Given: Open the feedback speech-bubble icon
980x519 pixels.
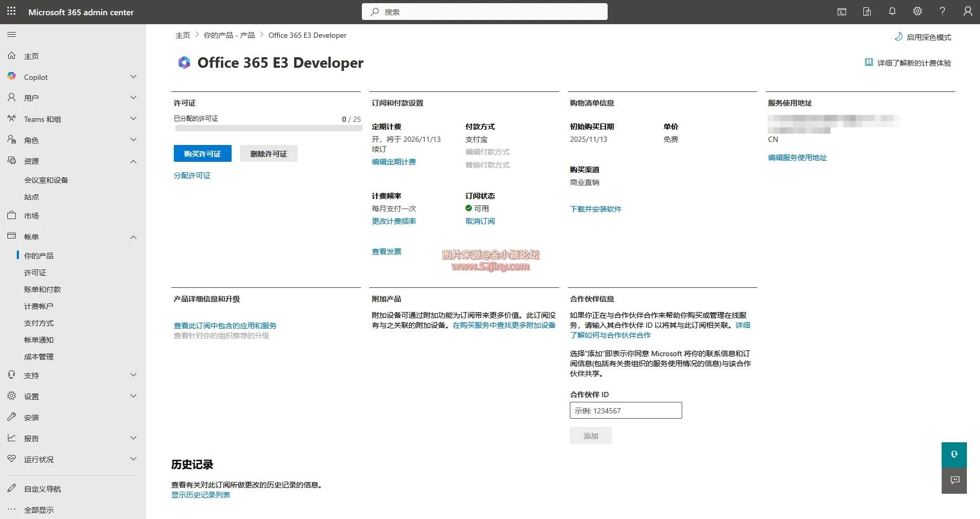Looking at the screenshot, I should coord(954,480).
